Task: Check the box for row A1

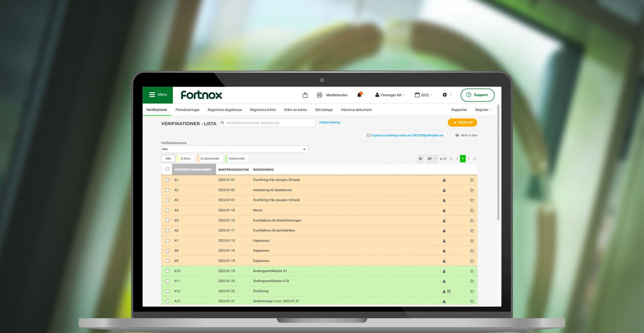Action: pyautogui.click(x=167, y=180)
